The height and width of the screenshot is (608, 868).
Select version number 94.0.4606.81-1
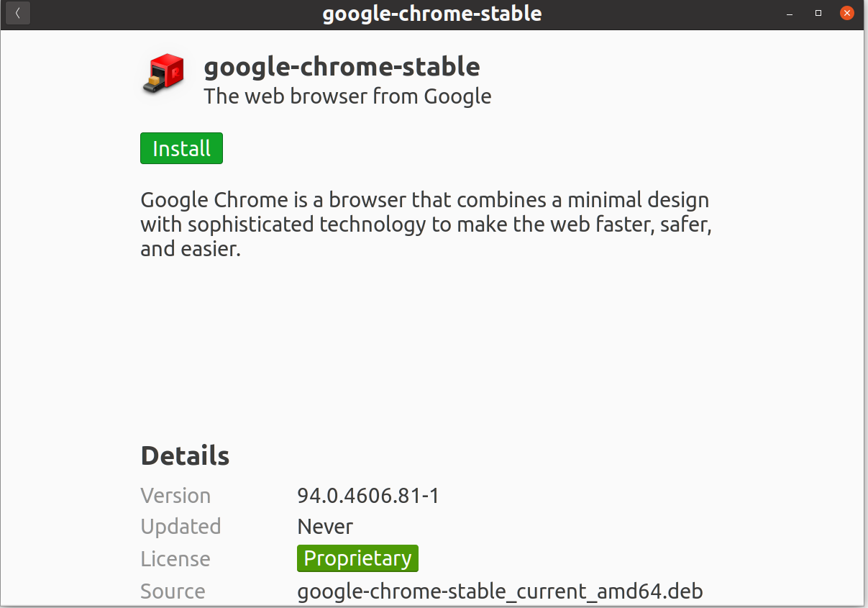tap(368, 496)
